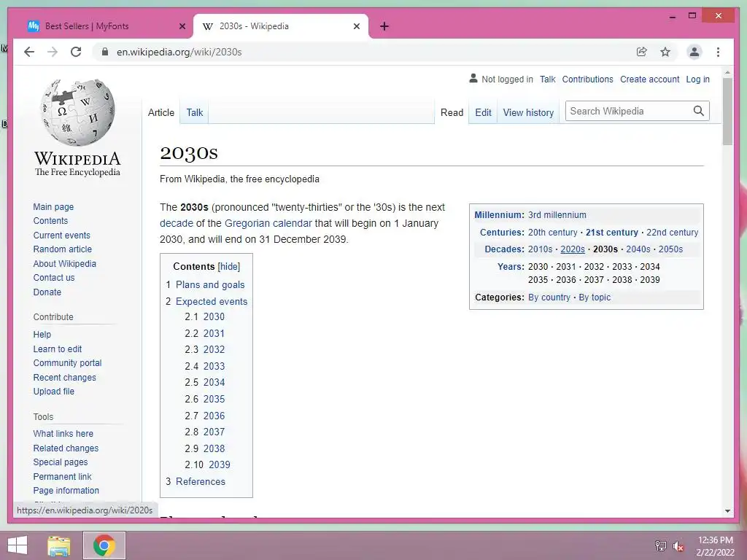Open the Edit tab
The height and width of the screenshot is (560, 747).
pos(483,112)
